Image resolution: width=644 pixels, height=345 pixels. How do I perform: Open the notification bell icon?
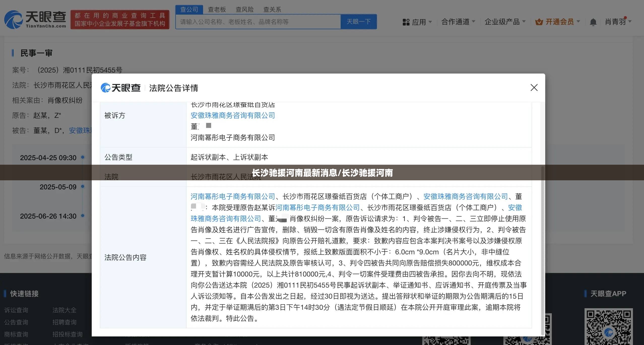click(593, 22)
